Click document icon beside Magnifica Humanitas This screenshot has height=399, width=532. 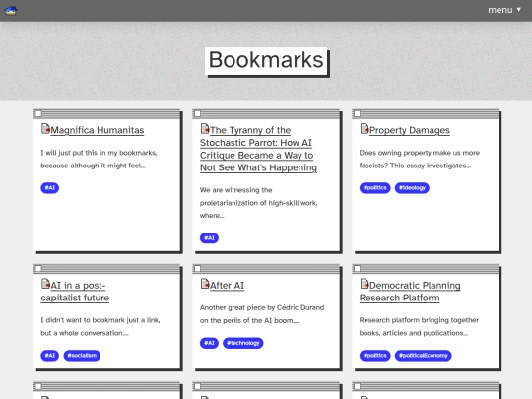(45, 129)
